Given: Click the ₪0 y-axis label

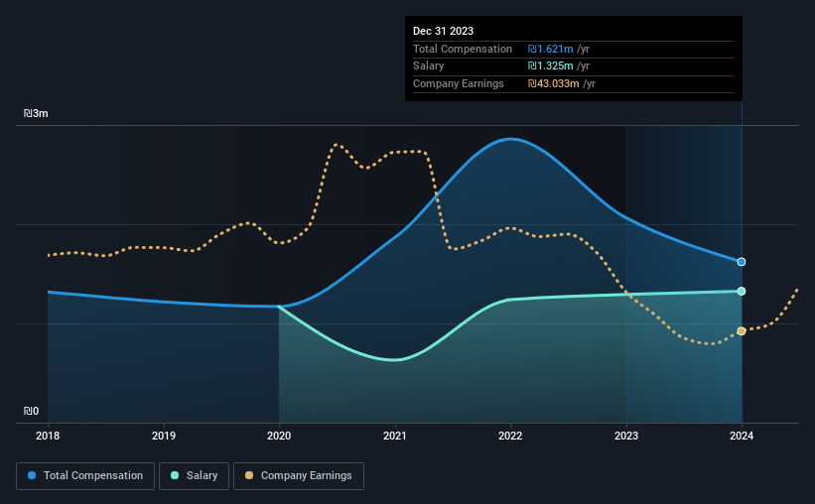Looking at the screenshot, I should pyautogui.click(x=31, y=411).
